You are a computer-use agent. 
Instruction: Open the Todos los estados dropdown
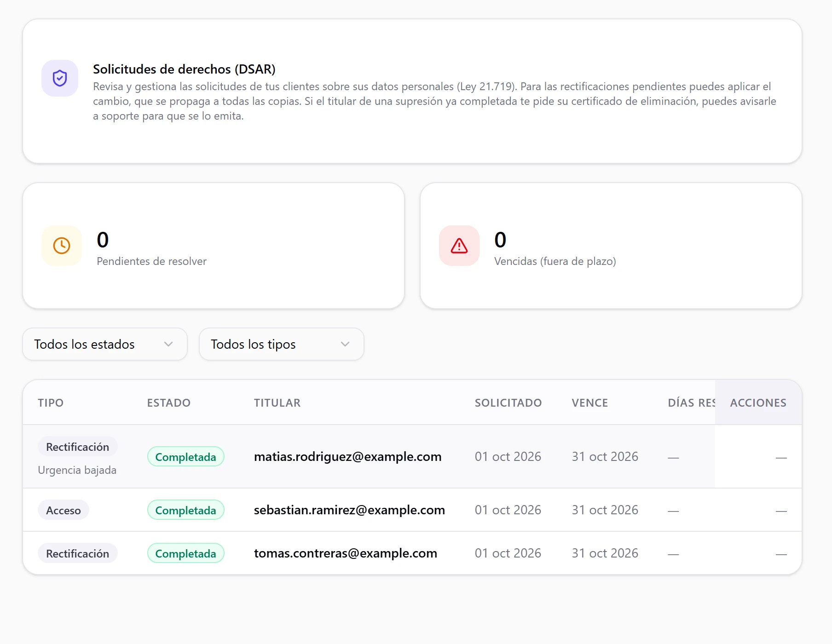(x=105, y=344)
